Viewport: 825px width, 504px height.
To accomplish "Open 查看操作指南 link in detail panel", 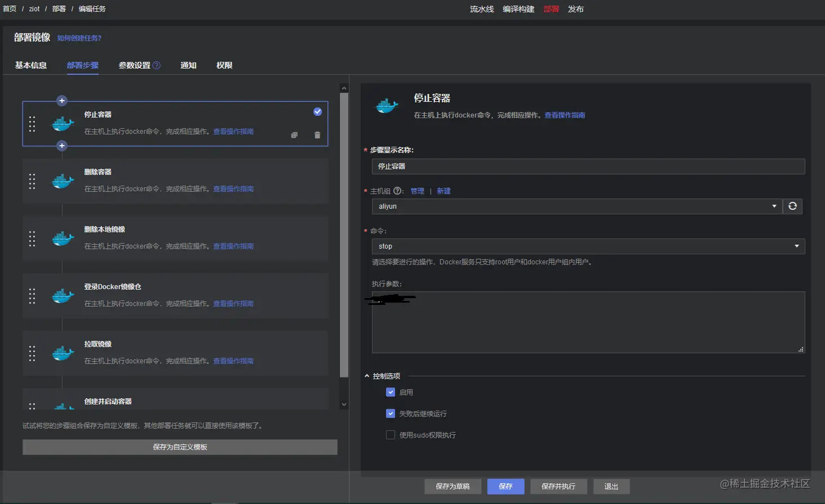I will click(565, 115).
